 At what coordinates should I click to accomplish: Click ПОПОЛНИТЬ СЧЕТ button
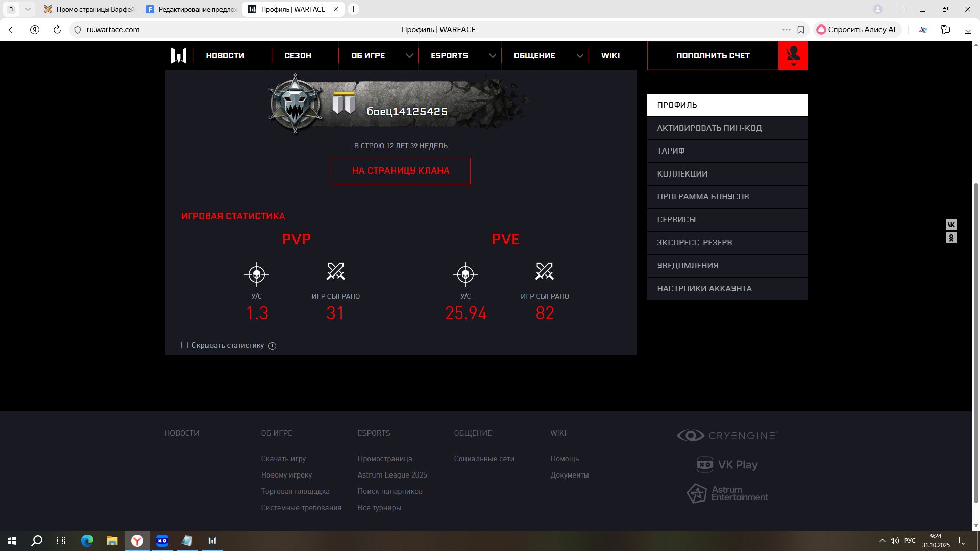click(713, 55)
